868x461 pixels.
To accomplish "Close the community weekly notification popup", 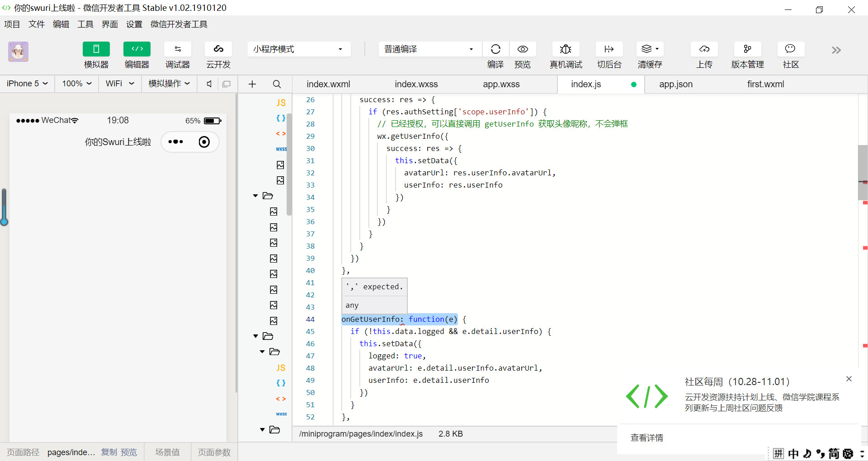I will (x=849, y=379).
